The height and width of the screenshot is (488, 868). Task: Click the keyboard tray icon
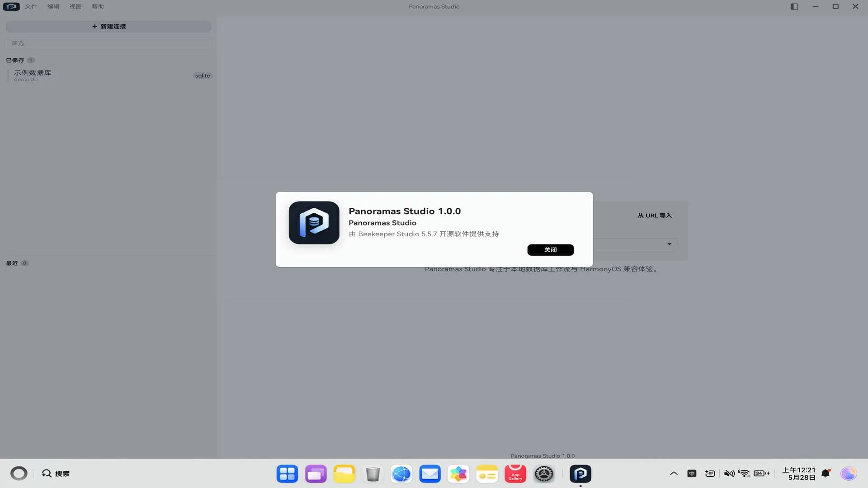tap(710, 473)
